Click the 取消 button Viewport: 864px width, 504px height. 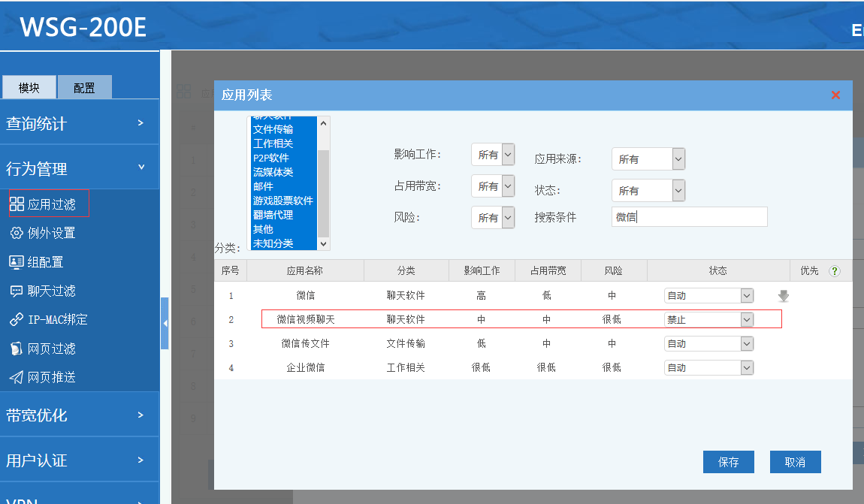[x=795, y=462]
